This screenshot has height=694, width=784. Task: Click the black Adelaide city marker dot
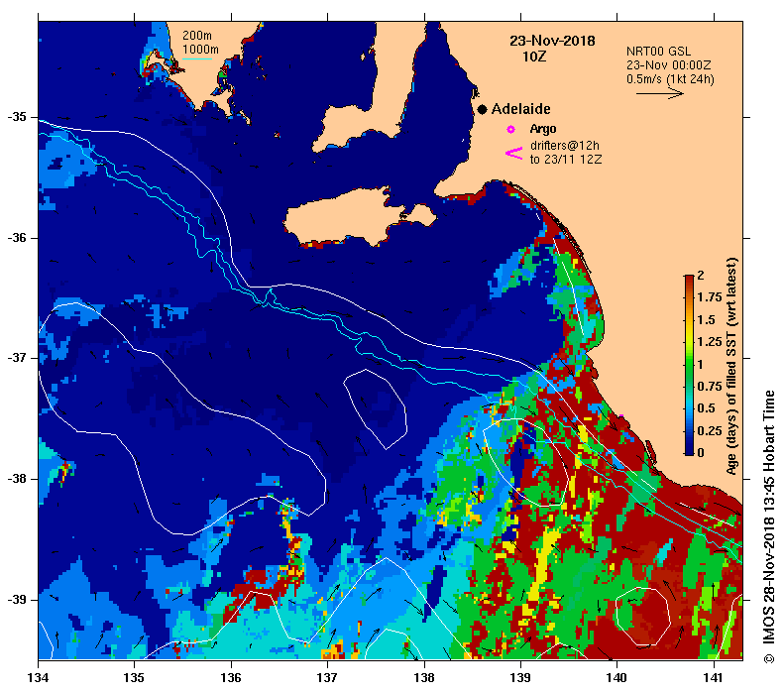click(x=482, y=109)
